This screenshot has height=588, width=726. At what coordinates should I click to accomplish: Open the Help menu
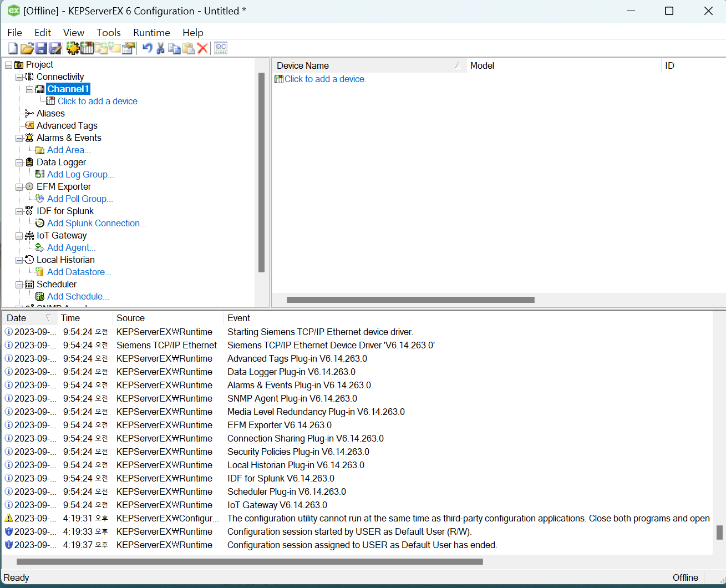[193, 33]
